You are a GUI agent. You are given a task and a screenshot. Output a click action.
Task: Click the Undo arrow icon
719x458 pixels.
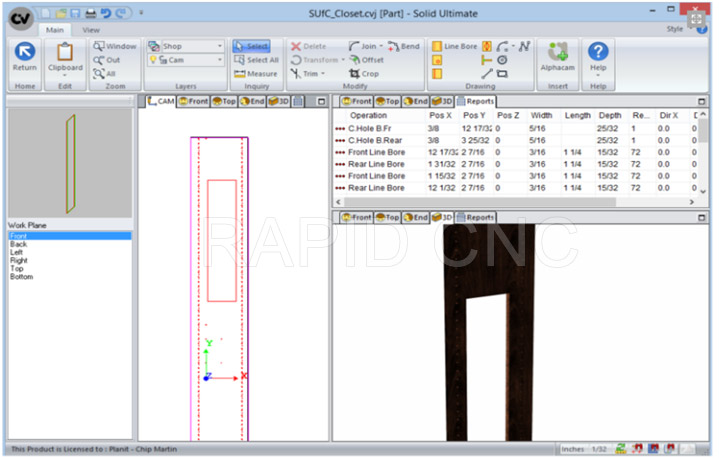coord(105,13)
